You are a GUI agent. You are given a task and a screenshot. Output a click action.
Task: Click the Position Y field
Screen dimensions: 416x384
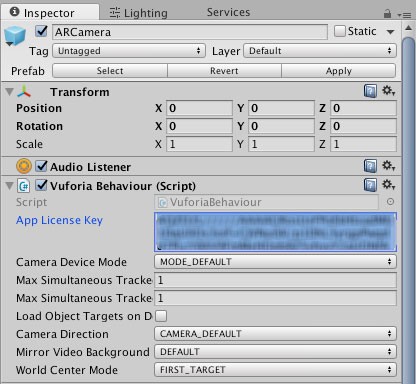[x=281, y=108]
